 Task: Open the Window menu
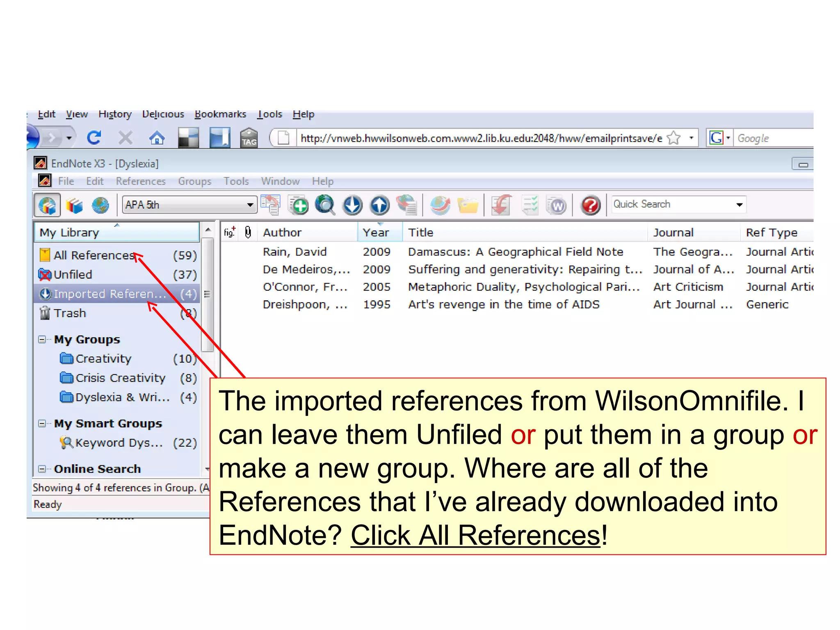point(280,181)
